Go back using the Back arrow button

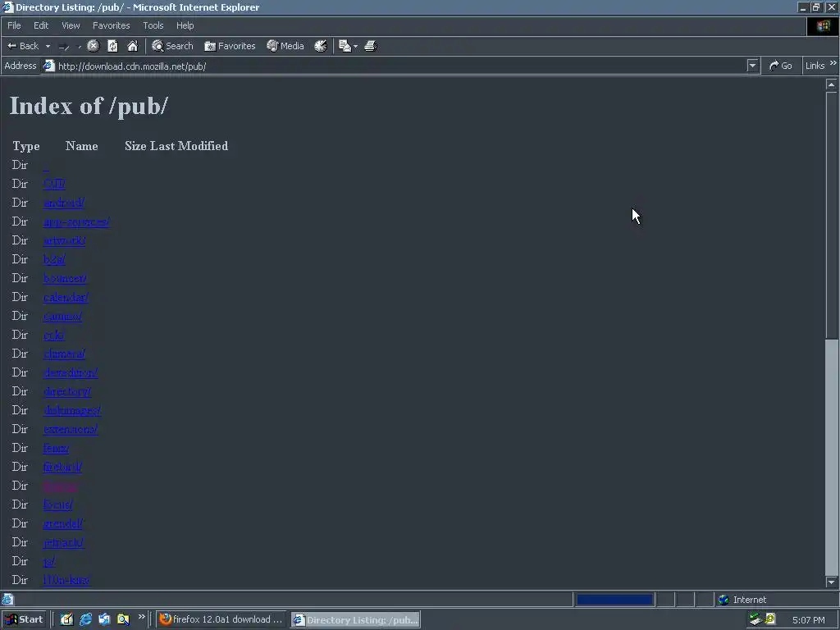tap(23, 46)
